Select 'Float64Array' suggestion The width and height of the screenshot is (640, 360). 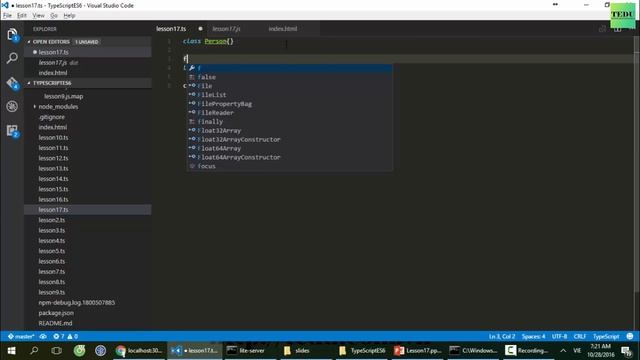290,148
